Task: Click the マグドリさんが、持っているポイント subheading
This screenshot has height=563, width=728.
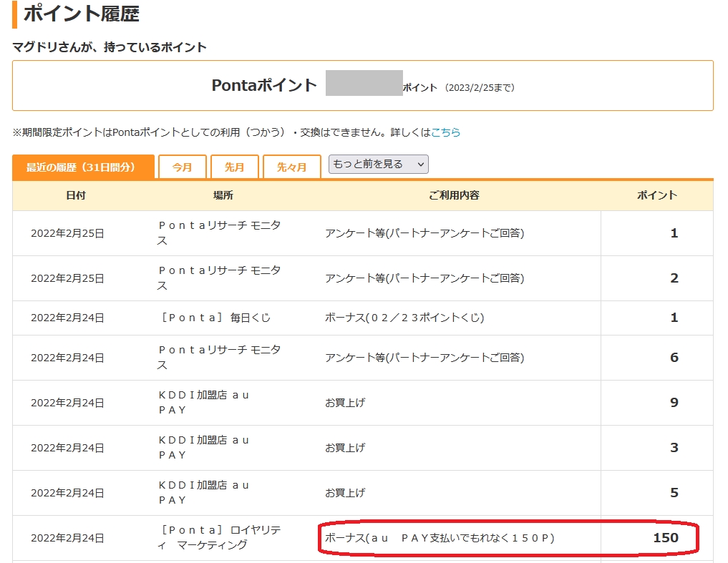Action: coord(110,47)
